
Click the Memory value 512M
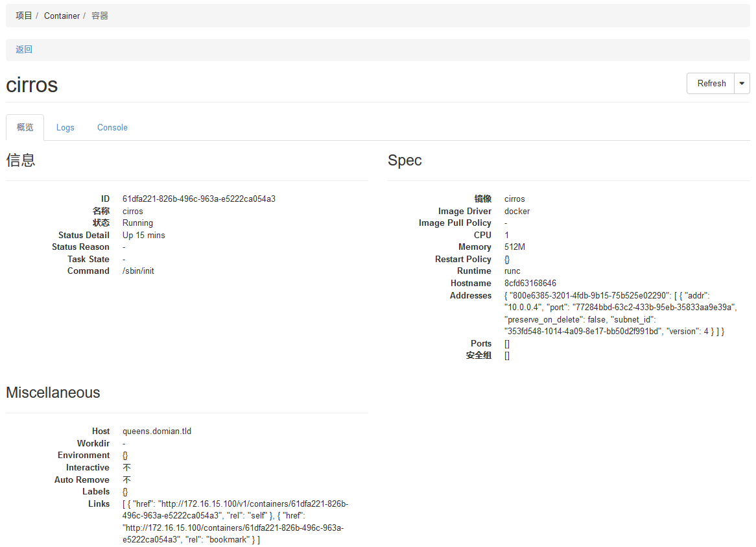click(x=515, y=247)
